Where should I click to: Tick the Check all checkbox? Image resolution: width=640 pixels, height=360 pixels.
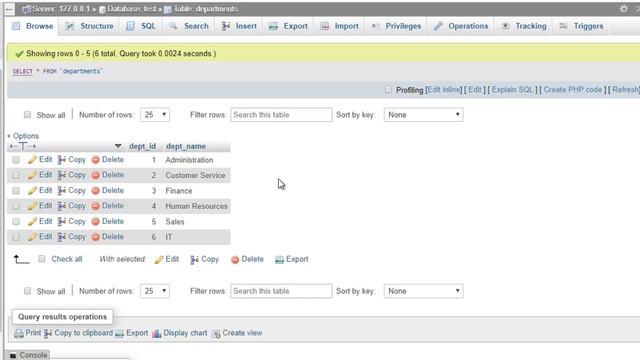click(x=42, y=259)
